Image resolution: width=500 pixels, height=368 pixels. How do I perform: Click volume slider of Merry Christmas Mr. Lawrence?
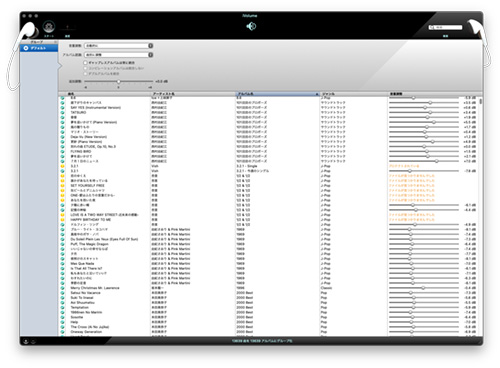[x=424, y=288]
